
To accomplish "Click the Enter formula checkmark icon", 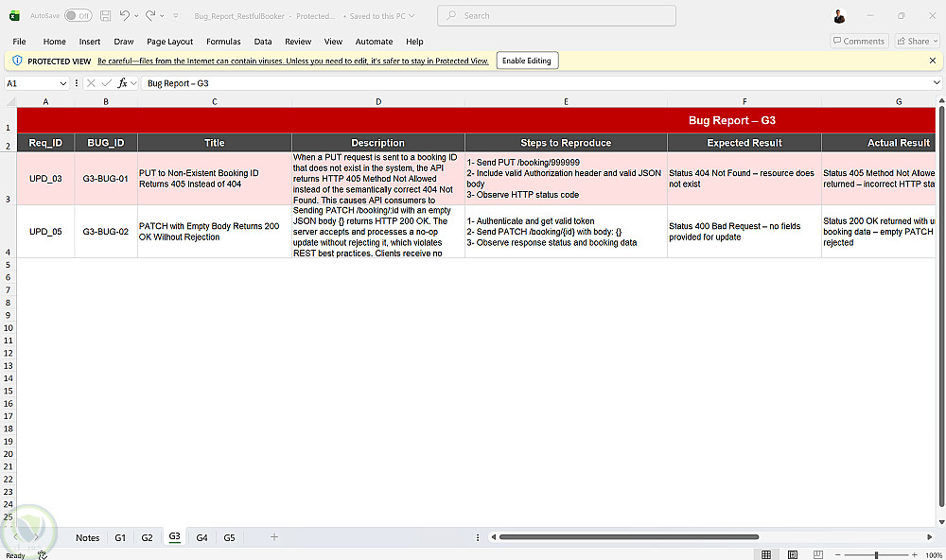I will point(106,82).
